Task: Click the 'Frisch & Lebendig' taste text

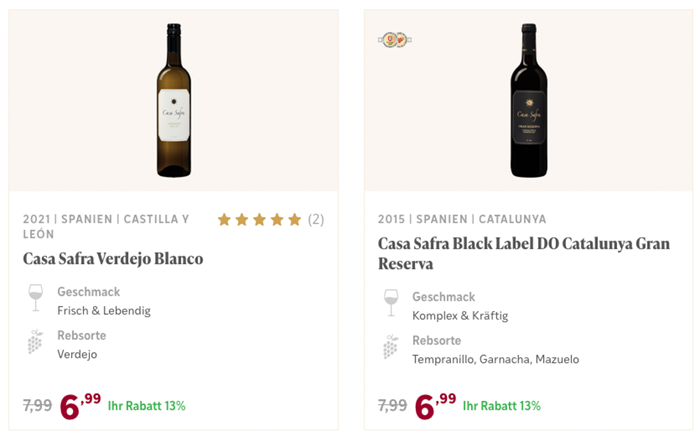Action: click(104, 311)
